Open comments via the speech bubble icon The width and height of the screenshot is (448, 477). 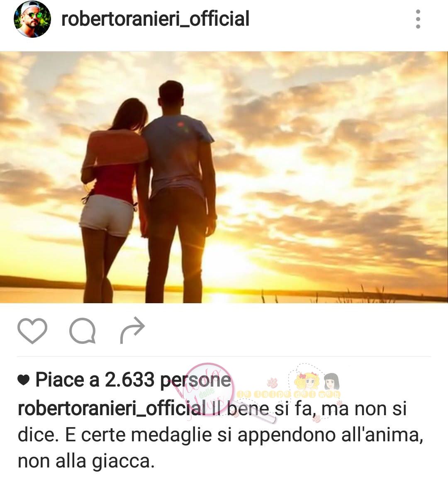click(83, 331)
